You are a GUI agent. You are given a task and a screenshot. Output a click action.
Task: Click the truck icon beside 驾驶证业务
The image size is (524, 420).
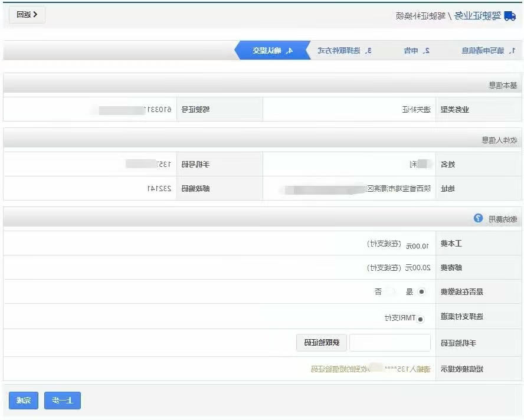click(x=510, y=15)
